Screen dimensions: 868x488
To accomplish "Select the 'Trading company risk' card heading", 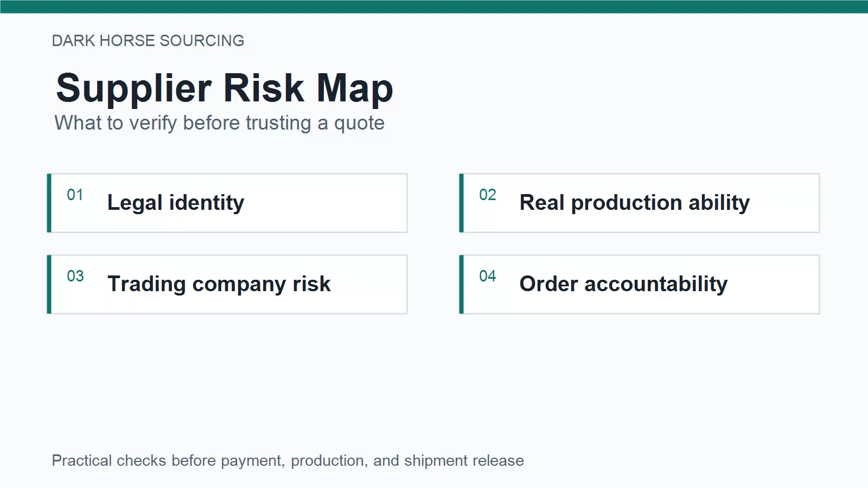I will [x=219, y=284].
